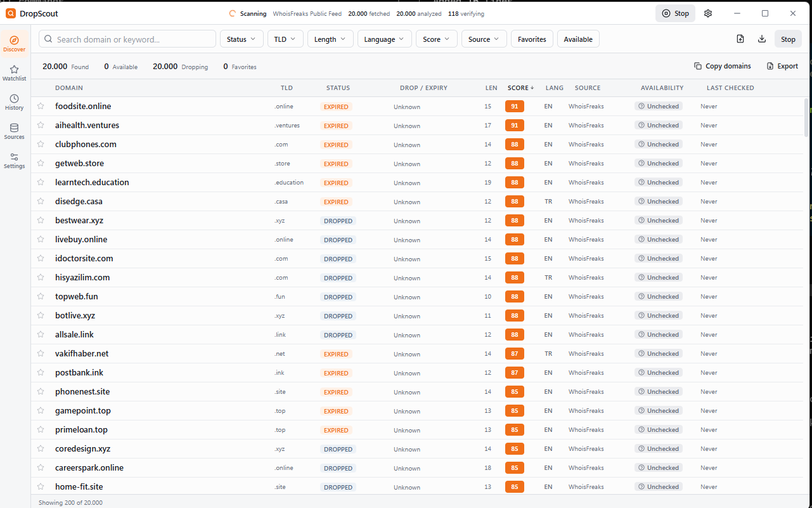Open the History sidebar section
Image resolution: width=812 pixels, height=508 pixels.
[x=14, y=102]
